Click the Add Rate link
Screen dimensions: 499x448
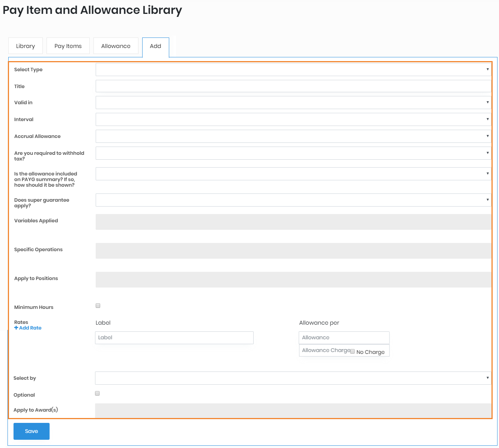tap(30, 328)
